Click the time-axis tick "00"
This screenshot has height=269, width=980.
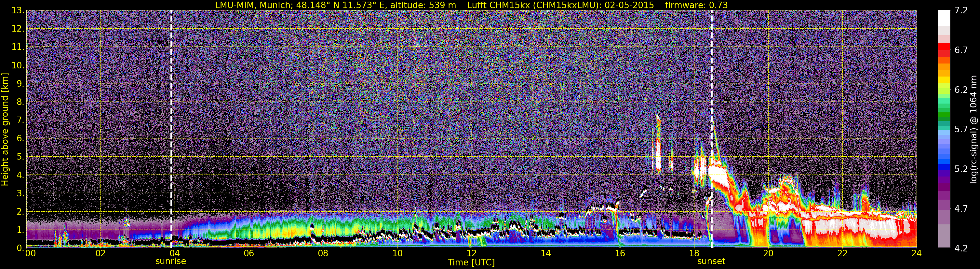pyautogui.click(x=31, y=254)
